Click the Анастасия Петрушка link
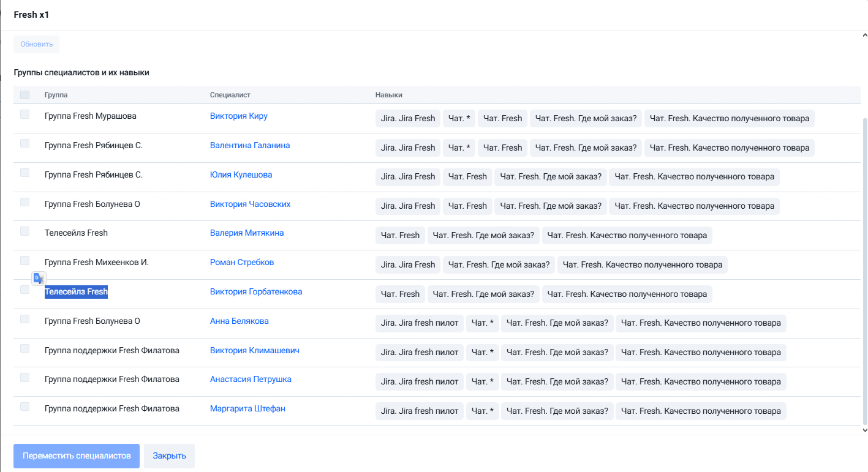 [251, 379]
